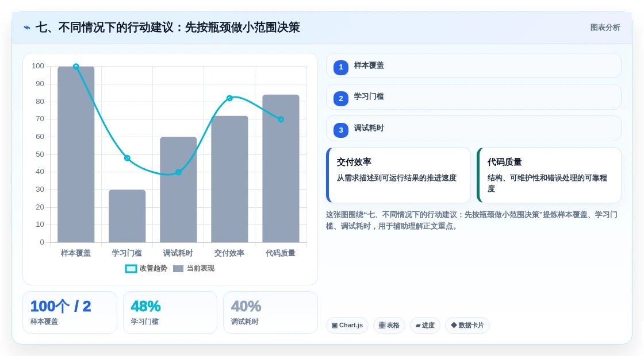Click the x-axis label 交付效率

229,253
